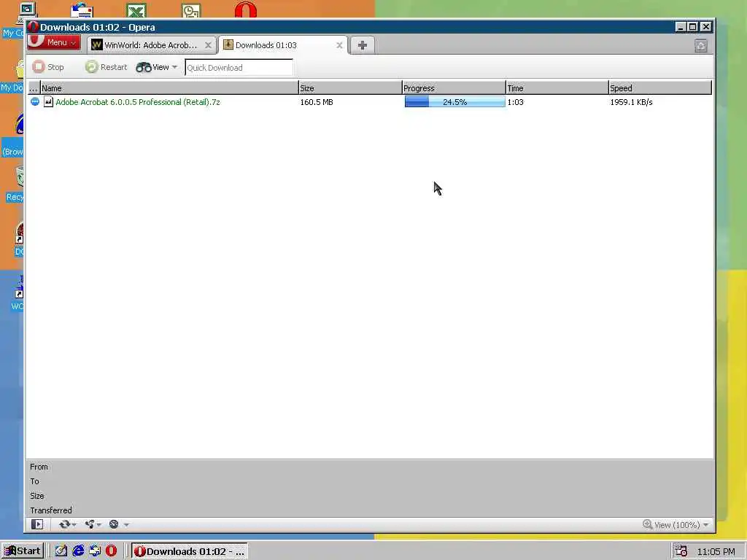Viewport: 747px width, 560px height.
Task: Click the Size label in details pane
Action: point(36,496)
